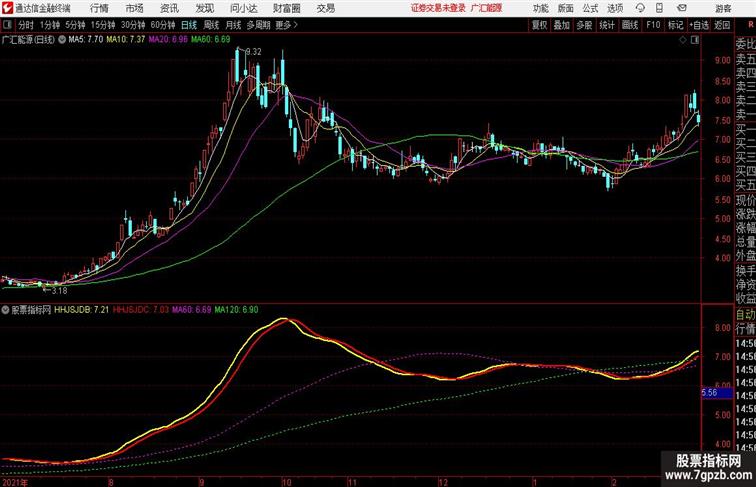
Task: Select the 日线 daily period tab
Action: coord(189,25)
